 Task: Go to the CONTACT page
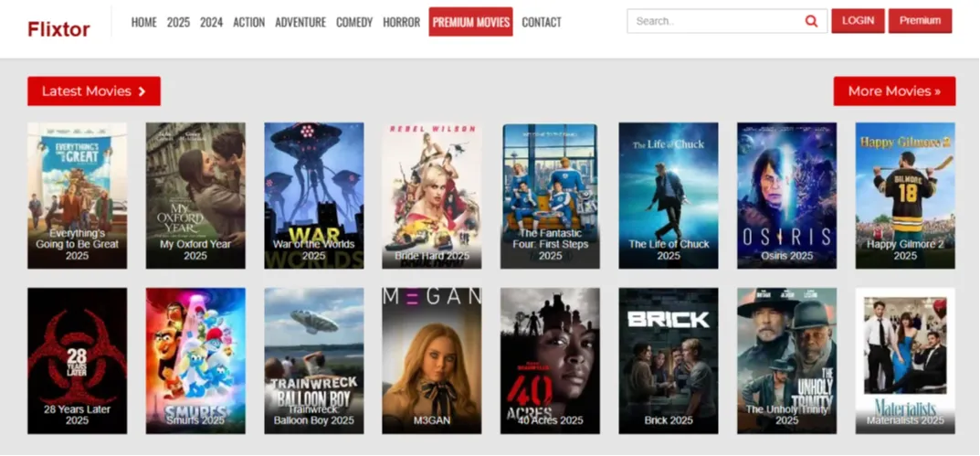pos(542,23)
